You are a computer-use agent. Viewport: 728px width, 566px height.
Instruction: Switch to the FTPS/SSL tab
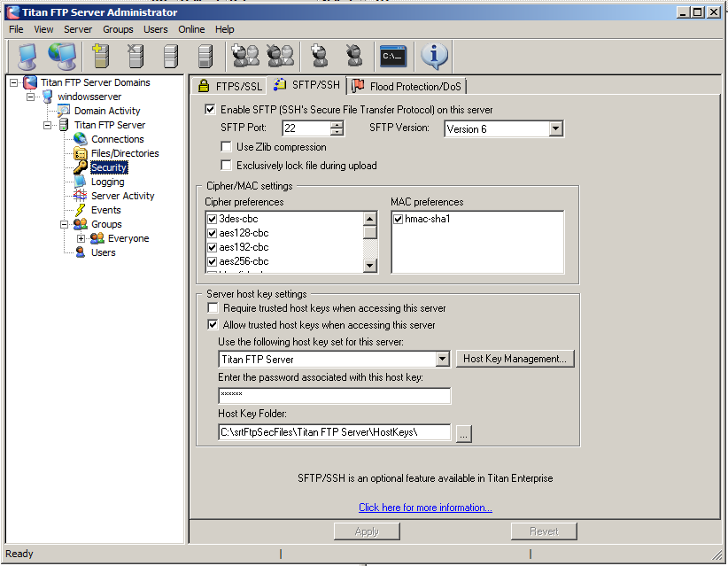[x=229, y=86]
